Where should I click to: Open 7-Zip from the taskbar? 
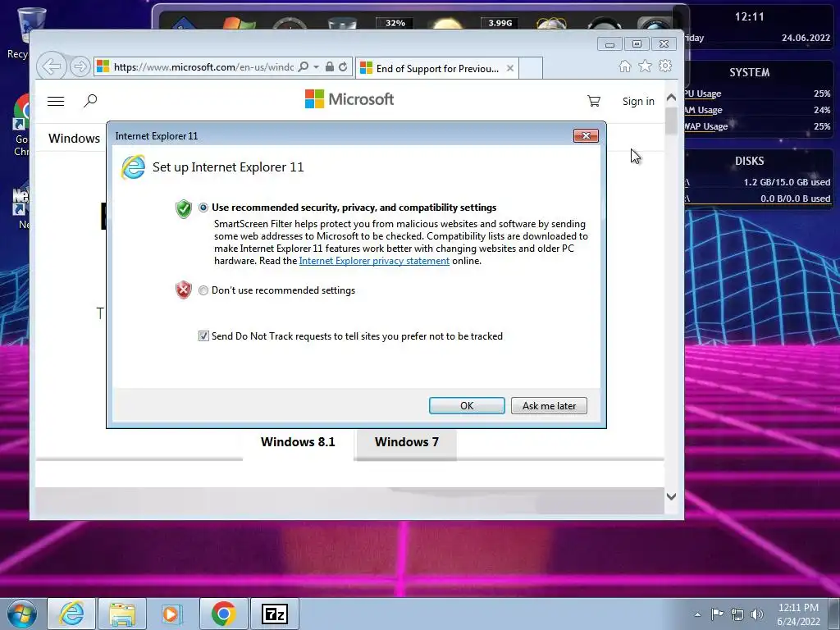click(x=274, y=614)
